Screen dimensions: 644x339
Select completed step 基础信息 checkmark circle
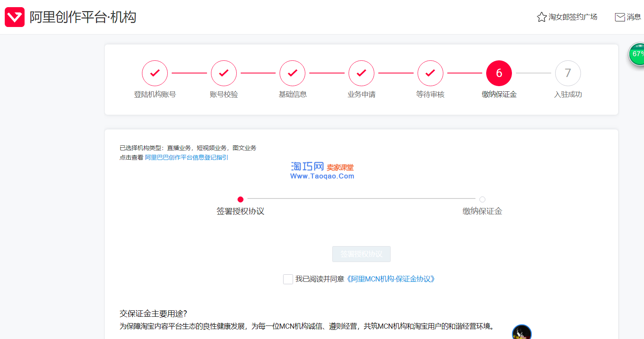click(293, 73)
